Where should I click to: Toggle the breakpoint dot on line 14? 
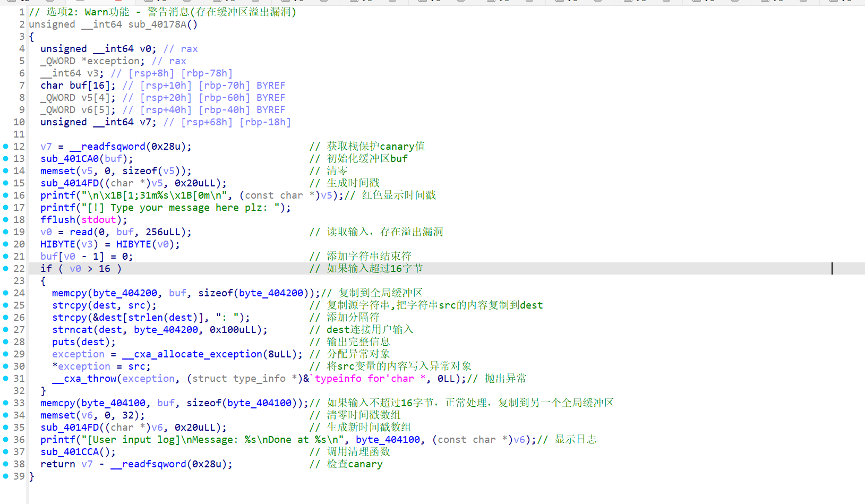(4, 170)
